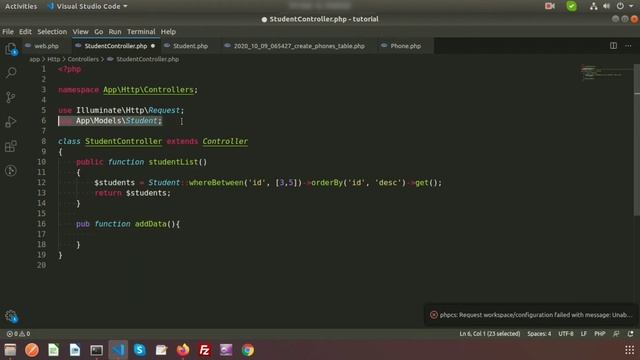640x360 pixels.
Task: Open the Search view in activity bar
Action: [x=11, y=73]
